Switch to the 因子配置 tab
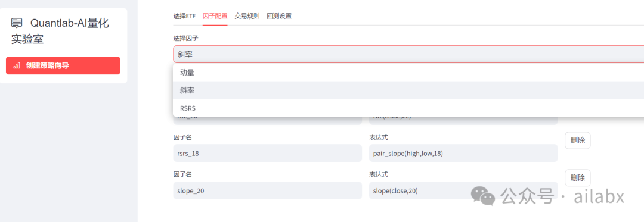Screen dimensions: 644x222 [x=215, y=17]
